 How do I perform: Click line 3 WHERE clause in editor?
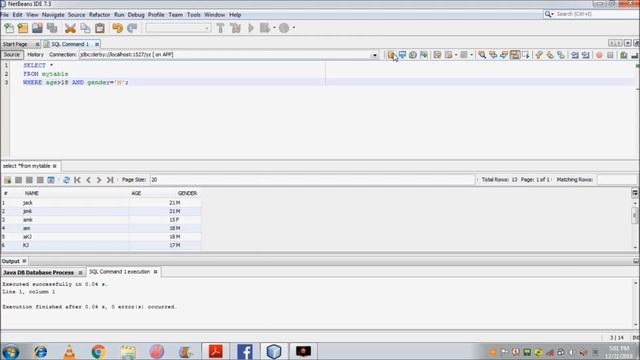76,82
